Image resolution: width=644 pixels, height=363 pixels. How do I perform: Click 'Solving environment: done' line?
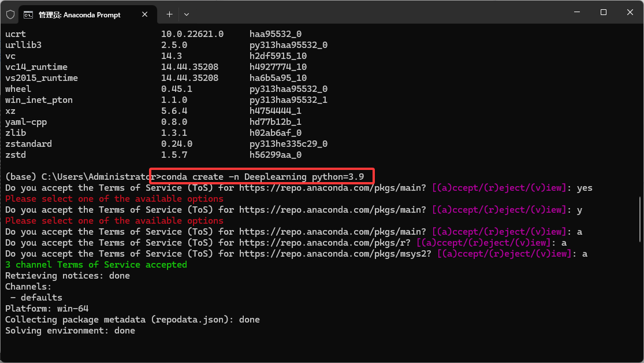70,331
